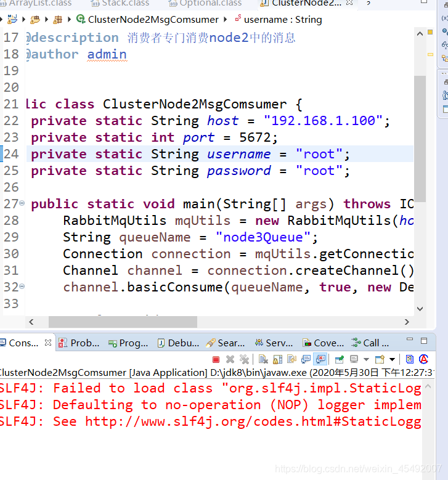Collapse the main method at line 27
448x480 pixels.
(x=22, y=203)
